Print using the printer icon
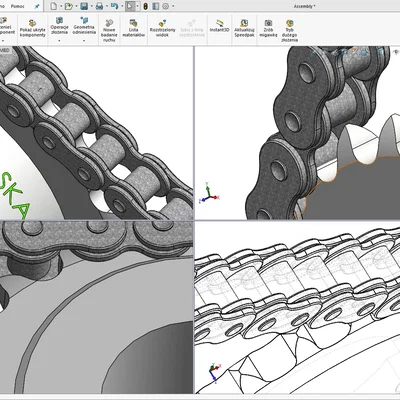The image size is (400, 400). 99,6
